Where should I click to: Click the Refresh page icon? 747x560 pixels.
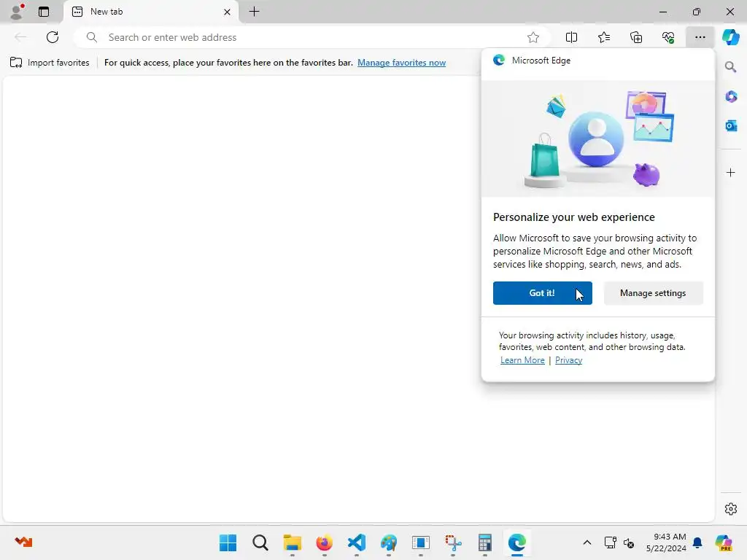[x=53, y=37]
